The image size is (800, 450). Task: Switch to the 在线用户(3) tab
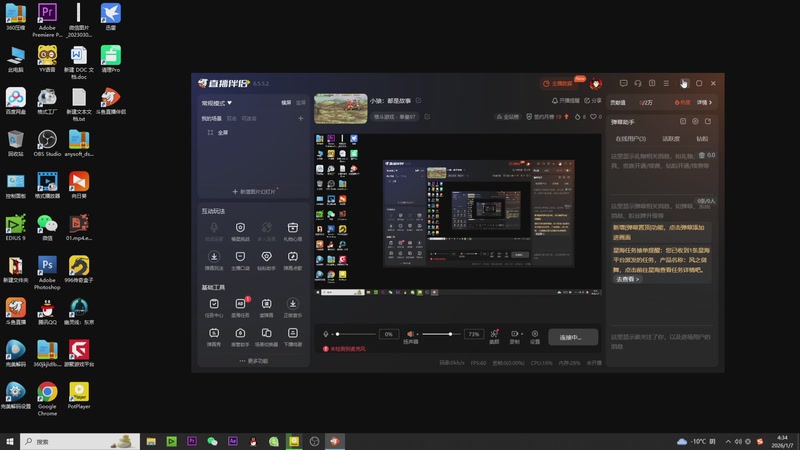point(631,139)
